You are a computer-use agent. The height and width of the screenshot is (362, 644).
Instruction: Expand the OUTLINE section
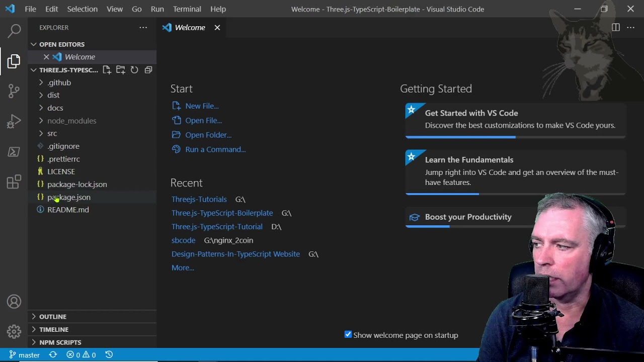point(53,317)
